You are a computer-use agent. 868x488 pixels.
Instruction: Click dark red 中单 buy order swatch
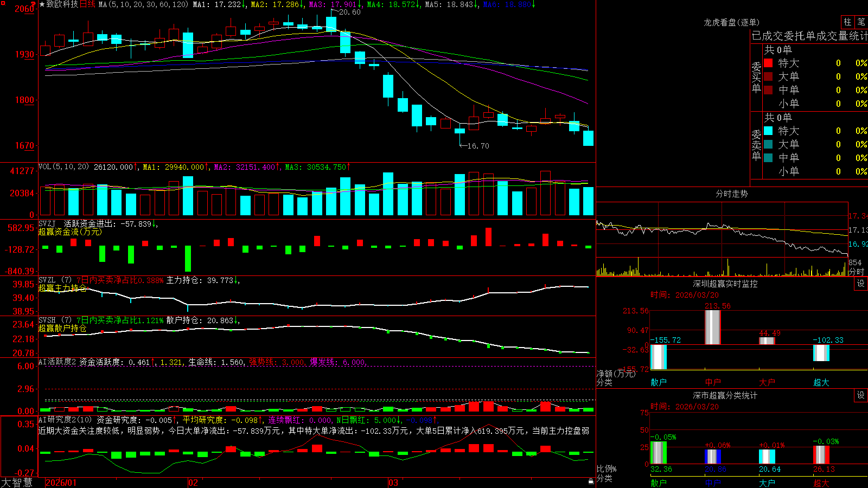(768, 90)
